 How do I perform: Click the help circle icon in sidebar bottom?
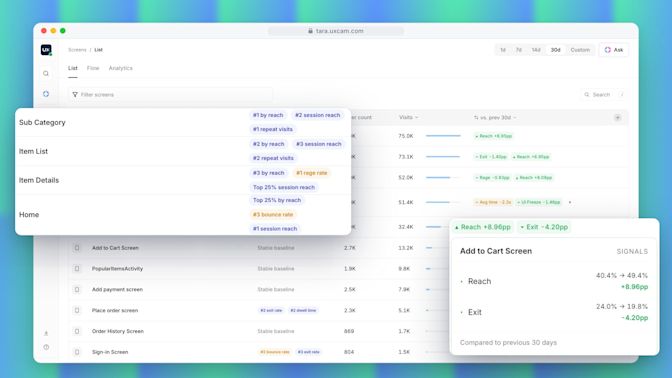(x=46, y=347)
